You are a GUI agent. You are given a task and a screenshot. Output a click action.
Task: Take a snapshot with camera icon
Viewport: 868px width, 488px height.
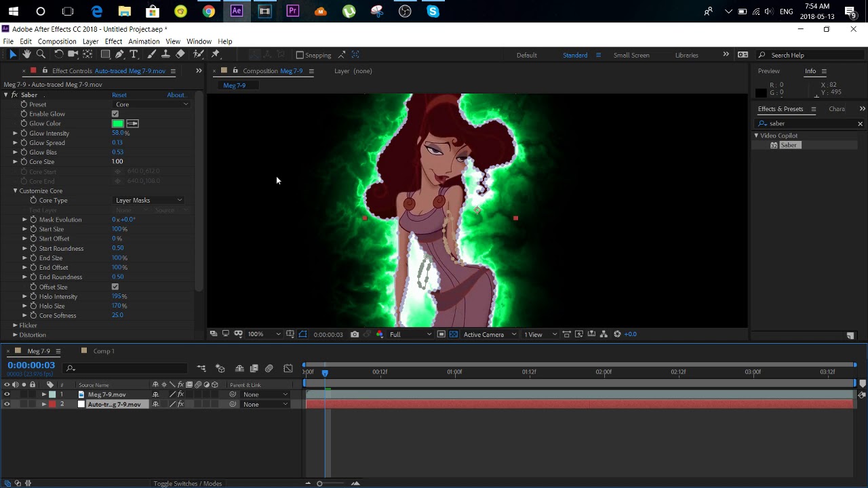pos(355,334)
